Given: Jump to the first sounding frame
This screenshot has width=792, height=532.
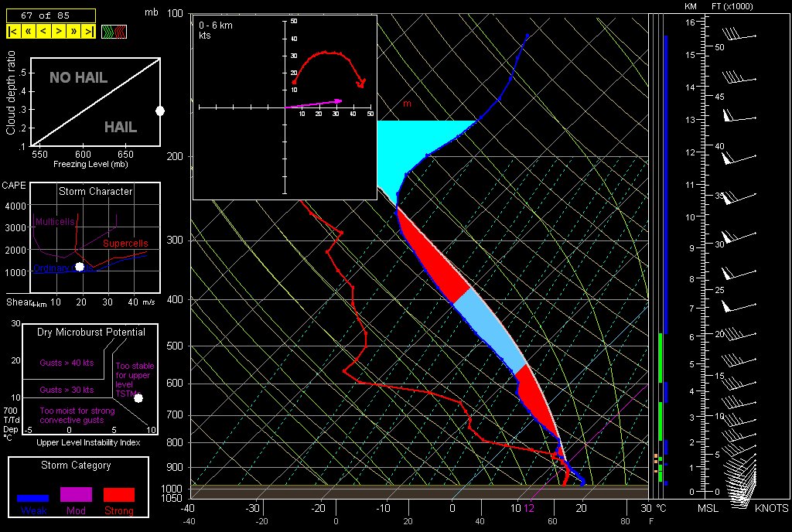Looking at the screenshot, I should point(13,32).
